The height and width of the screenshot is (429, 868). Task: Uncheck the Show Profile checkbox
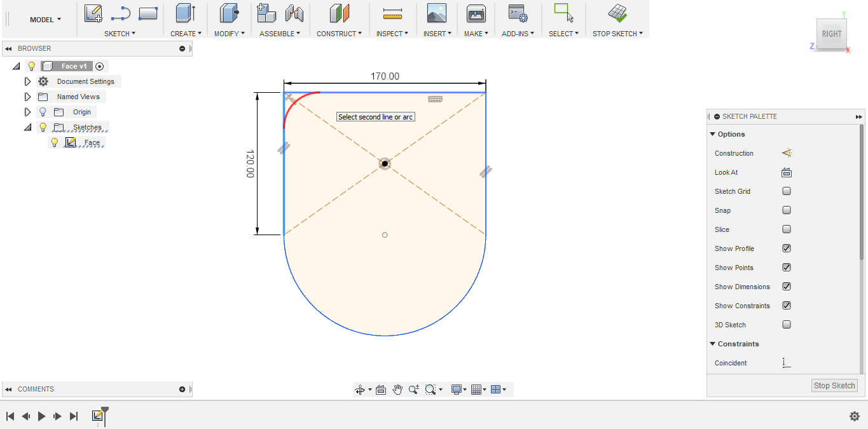tap(787, 249)
